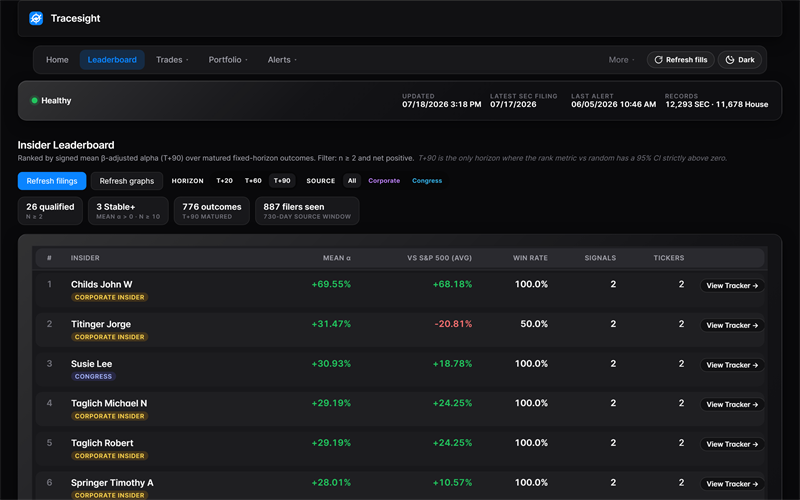Click the +30.93% mean alpha value

click(331, 364)
